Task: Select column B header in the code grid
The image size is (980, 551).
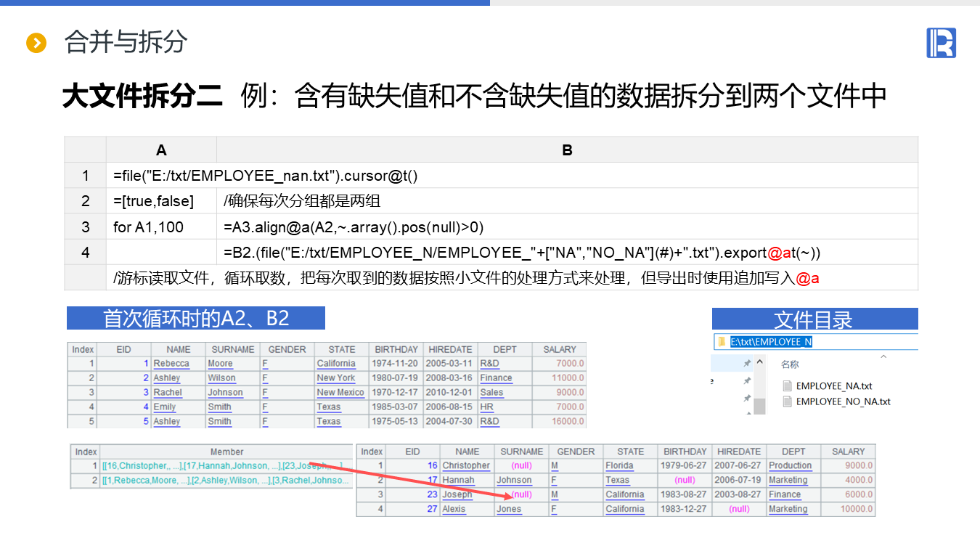Action: (x=567, y=150)
